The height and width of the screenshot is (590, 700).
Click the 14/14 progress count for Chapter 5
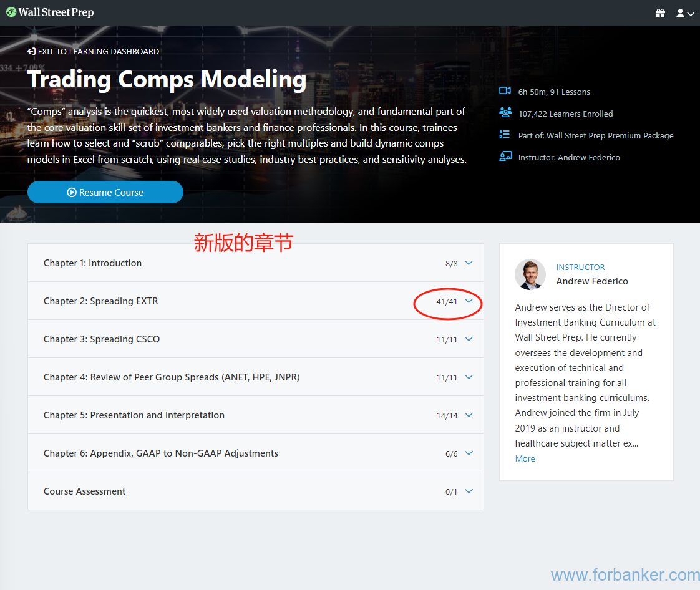click(447, 415)
